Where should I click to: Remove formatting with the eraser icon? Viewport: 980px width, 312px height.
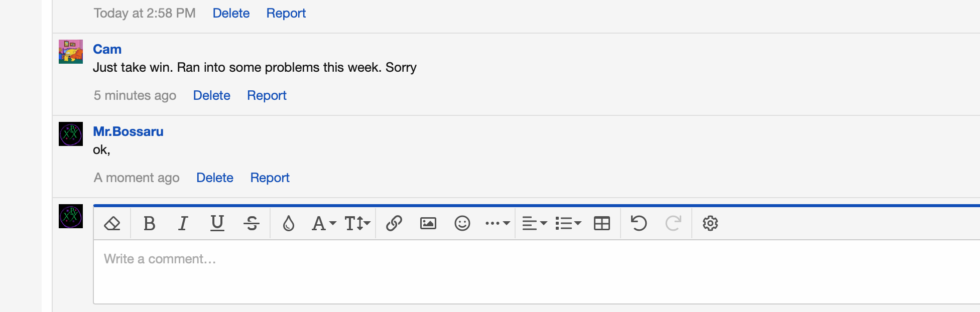click(x=111, y=223)
